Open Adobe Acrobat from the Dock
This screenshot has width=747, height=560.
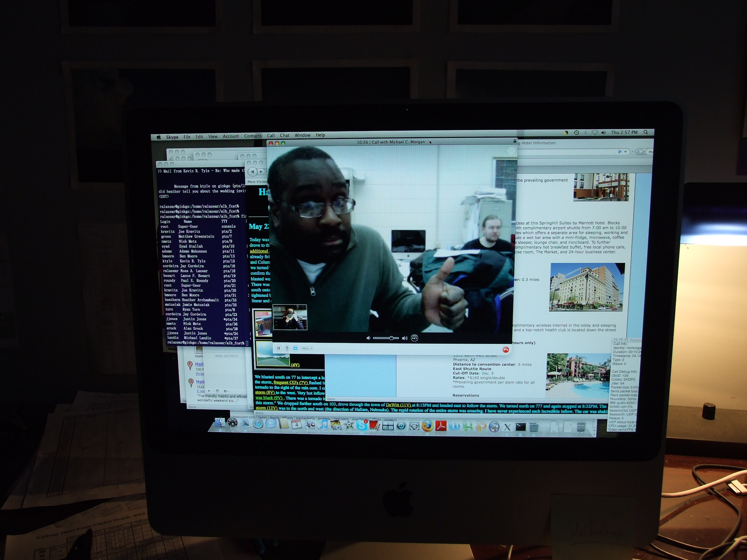click(x=441, y=426)
